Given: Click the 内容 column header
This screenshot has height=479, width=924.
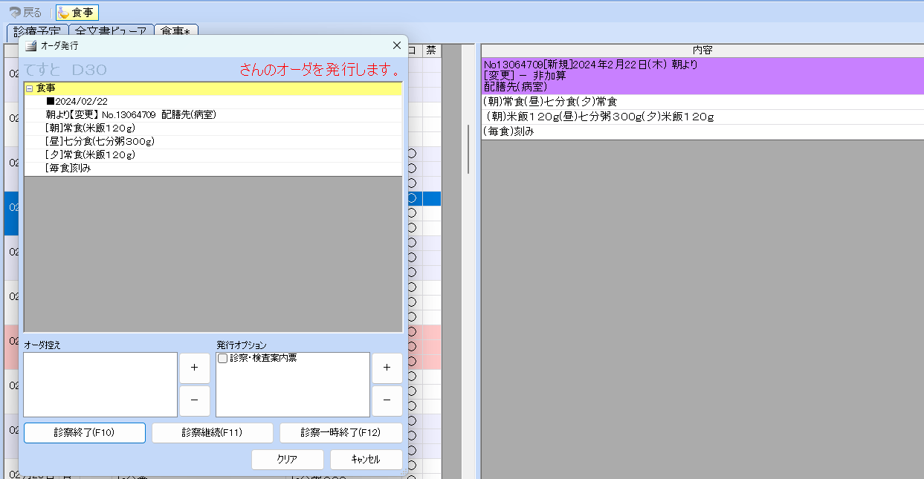Looking at the screenshot, I should click(702, 51).
